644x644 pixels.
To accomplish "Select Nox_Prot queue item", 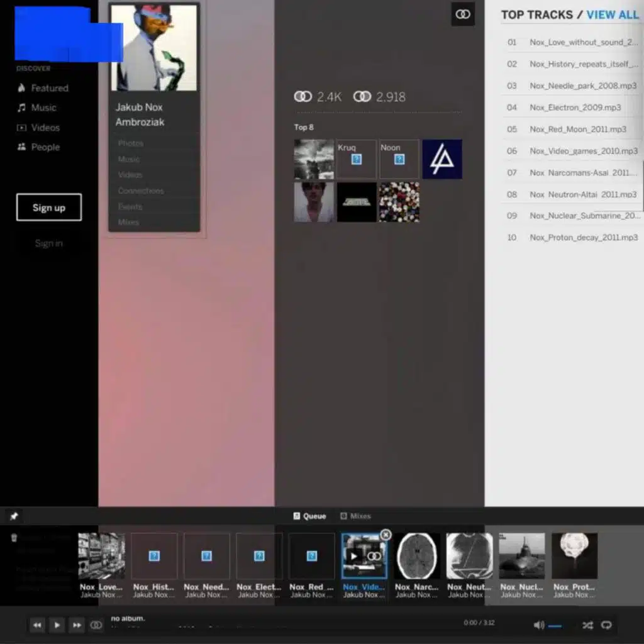I will pyautogui.click(x=575, y=556).
